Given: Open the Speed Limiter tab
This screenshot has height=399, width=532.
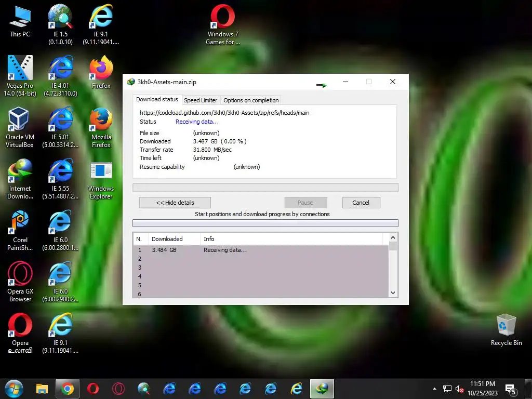Looking at the screenshot, I should [x=201, y=100].
